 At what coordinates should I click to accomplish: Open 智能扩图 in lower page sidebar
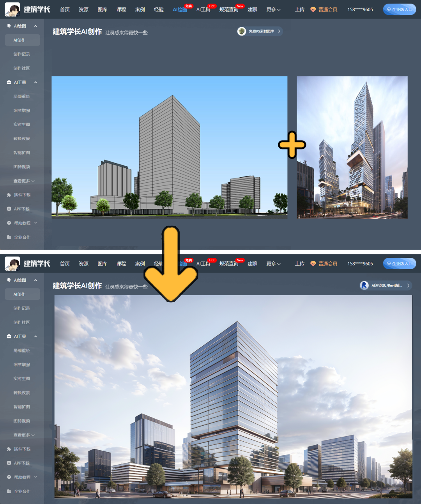21,407
